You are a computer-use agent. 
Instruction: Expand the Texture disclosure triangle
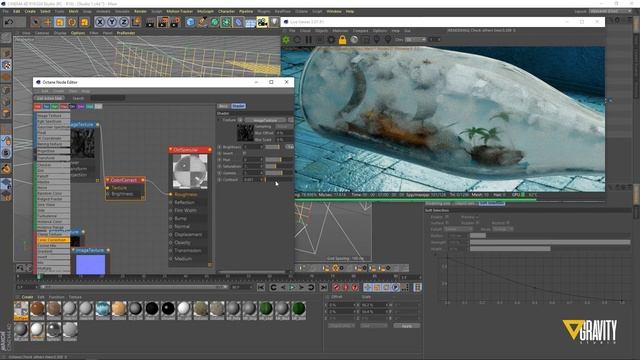[219, 120]
